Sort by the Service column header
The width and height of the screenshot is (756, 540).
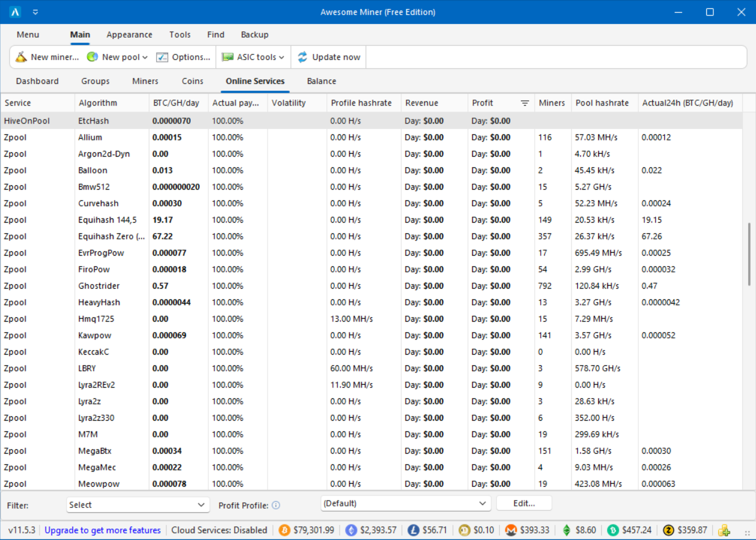pyautogui.click(x=37, y=103)
